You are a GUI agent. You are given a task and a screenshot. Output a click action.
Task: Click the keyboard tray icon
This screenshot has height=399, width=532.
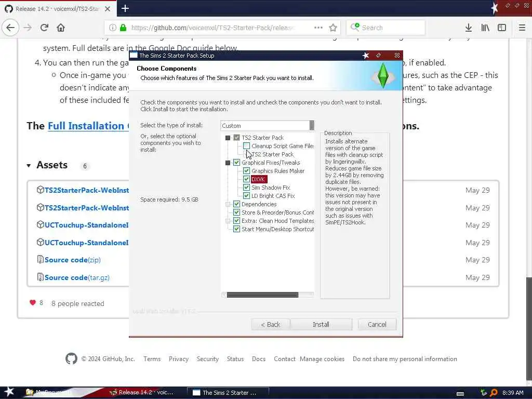(460, 394)
